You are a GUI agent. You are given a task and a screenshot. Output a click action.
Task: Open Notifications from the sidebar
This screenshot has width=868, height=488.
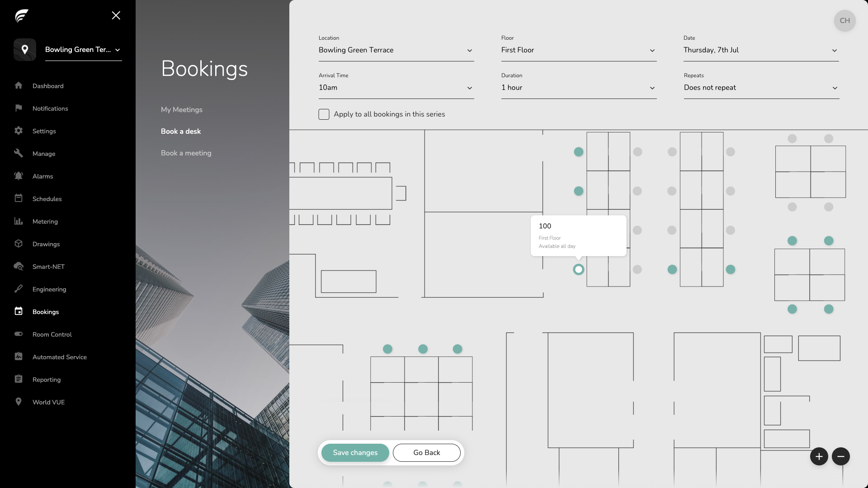50,108
